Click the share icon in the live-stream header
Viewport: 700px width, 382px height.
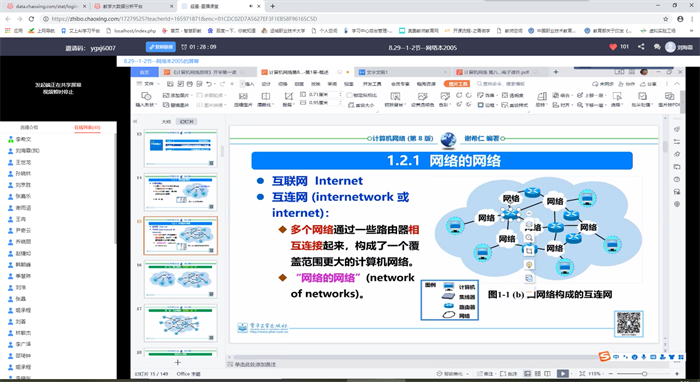pos(641,46)
